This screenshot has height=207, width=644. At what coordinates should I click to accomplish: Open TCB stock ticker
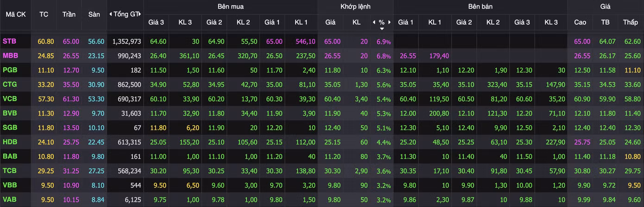point(10,171)
